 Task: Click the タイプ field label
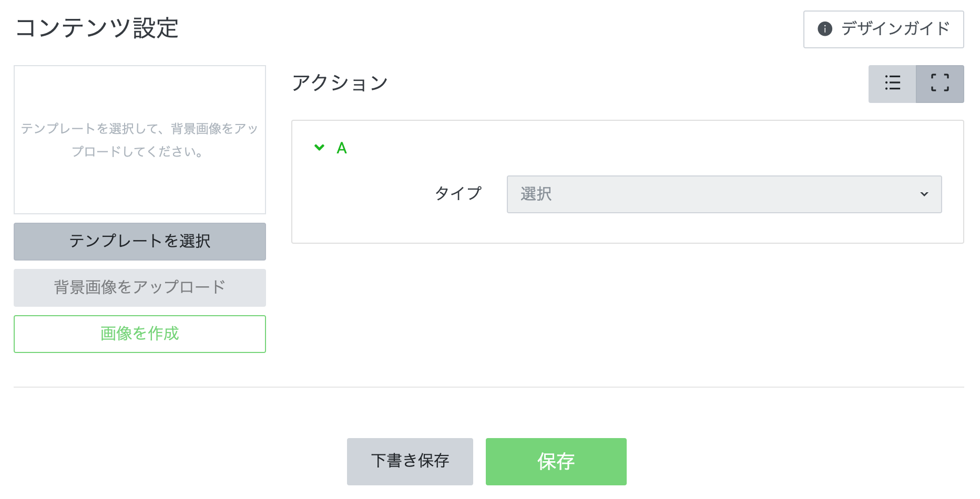[x=458, y=194]
